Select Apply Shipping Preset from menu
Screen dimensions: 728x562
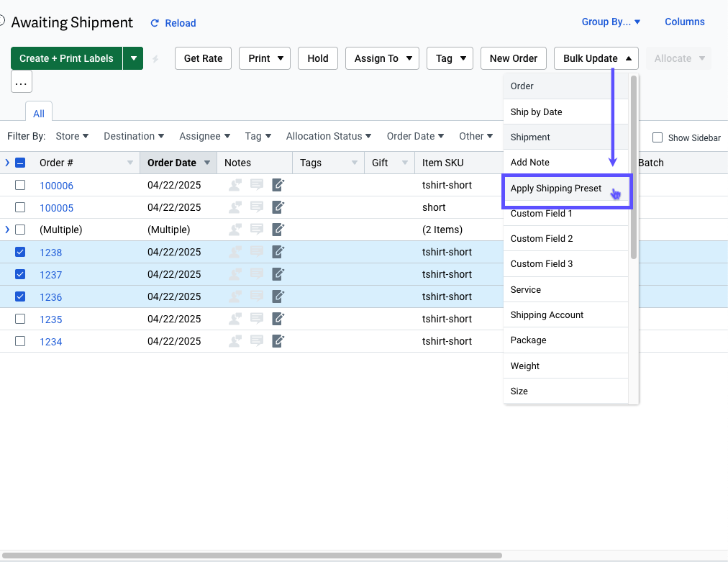(x=566, y=188)
